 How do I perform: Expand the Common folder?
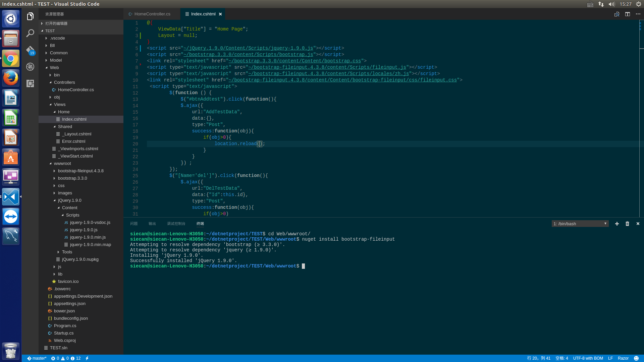pyautogui.click(x=81, y=53)
